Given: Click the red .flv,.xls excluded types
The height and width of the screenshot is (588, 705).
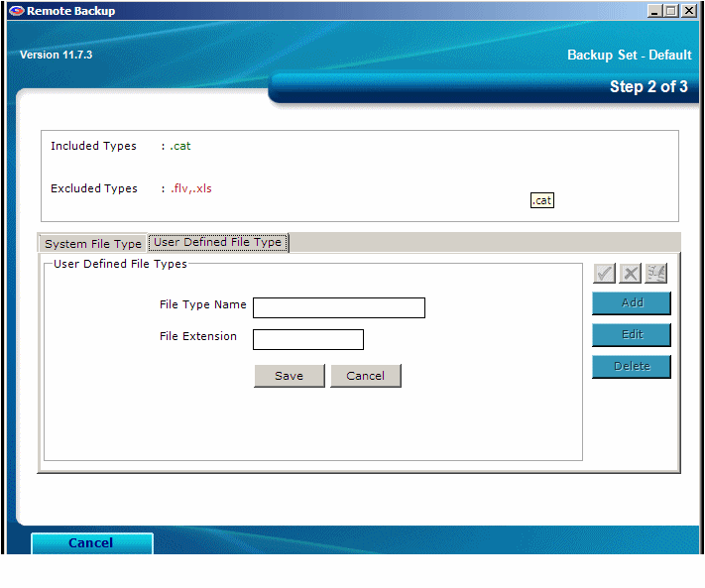Looking at the screenshot, I should tap(191, 188).
